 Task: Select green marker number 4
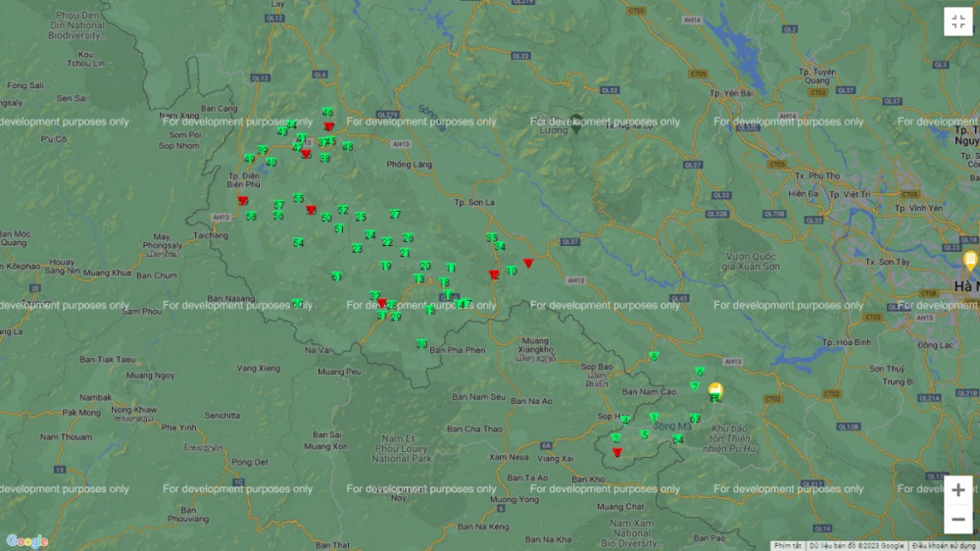625,421
